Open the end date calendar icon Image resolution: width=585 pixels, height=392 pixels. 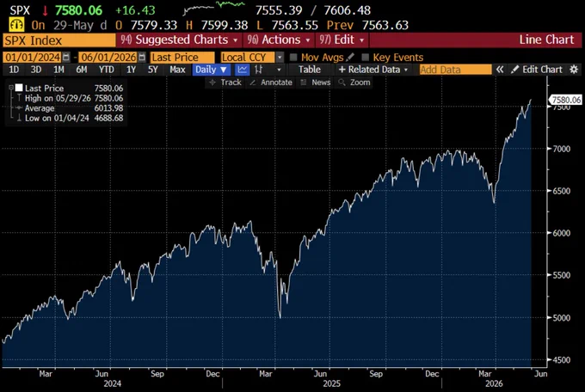tap(142, 57)
